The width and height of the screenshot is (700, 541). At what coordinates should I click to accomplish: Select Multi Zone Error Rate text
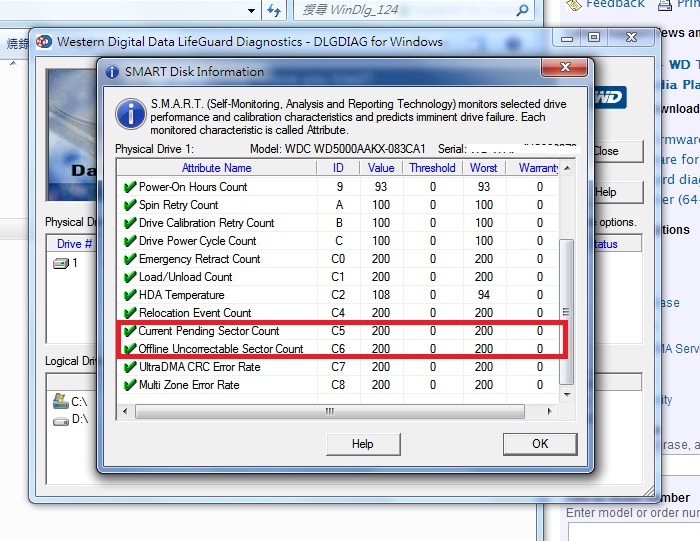pyautogui.click(x=189, y=385)
